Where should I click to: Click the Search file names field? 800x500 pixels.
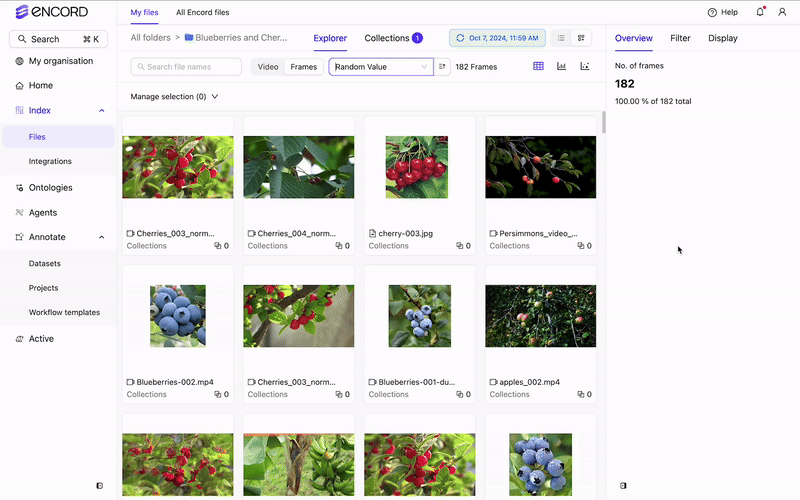click(x=186, y=66)
